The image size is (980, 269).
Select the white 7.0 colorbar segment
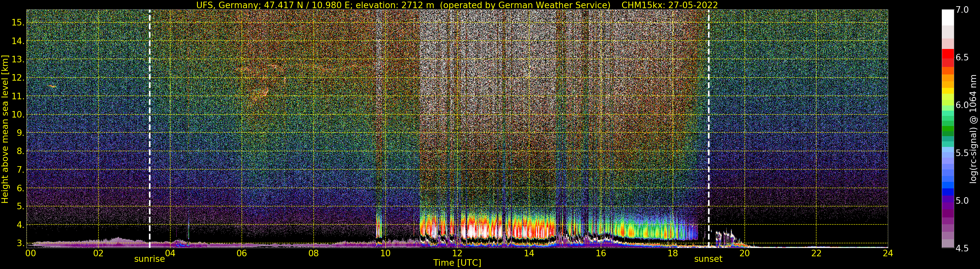click(x=947, y=17)
